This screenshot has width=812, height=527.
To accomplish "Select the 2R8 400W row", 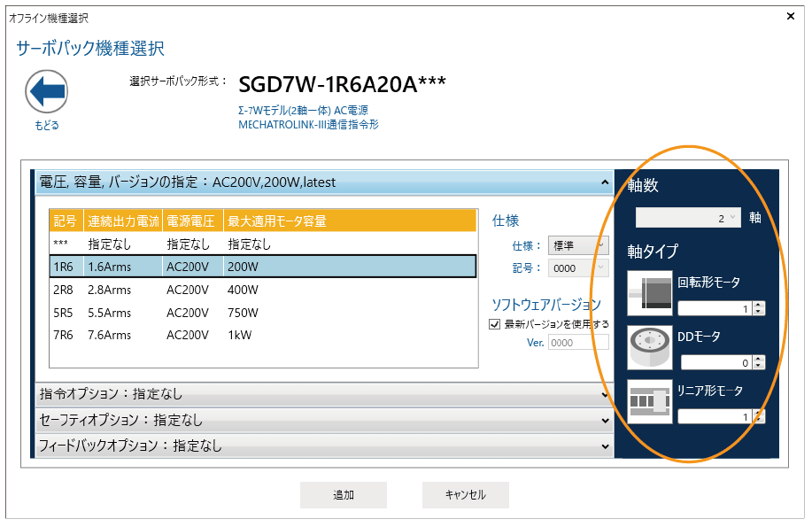I will (263, 290).
